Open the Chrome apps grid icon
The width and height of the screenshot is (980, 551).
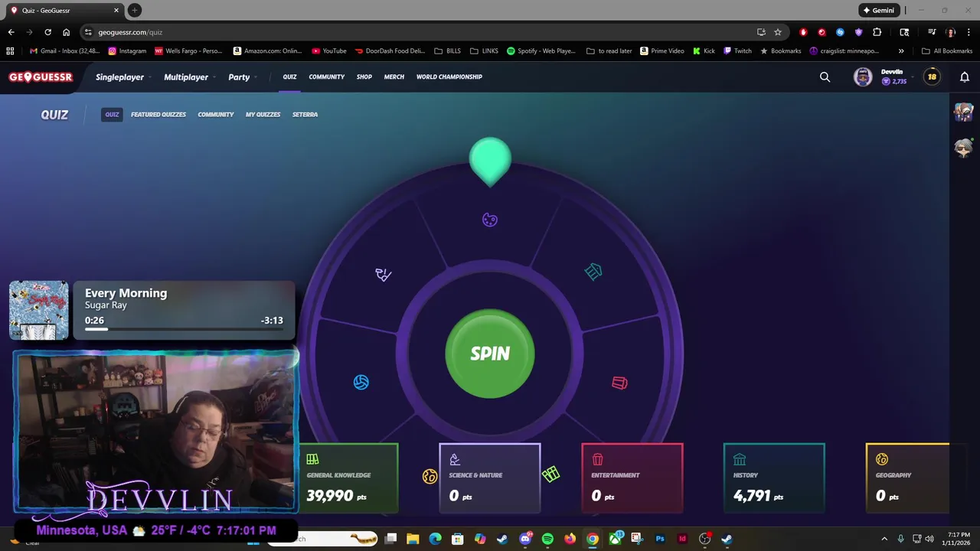click(10, 51)
